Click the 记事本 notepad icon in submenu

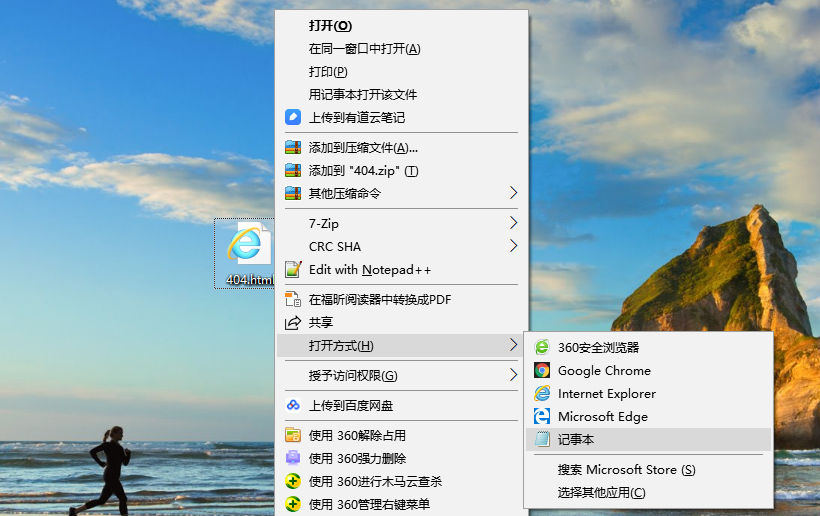click(542, 439)
